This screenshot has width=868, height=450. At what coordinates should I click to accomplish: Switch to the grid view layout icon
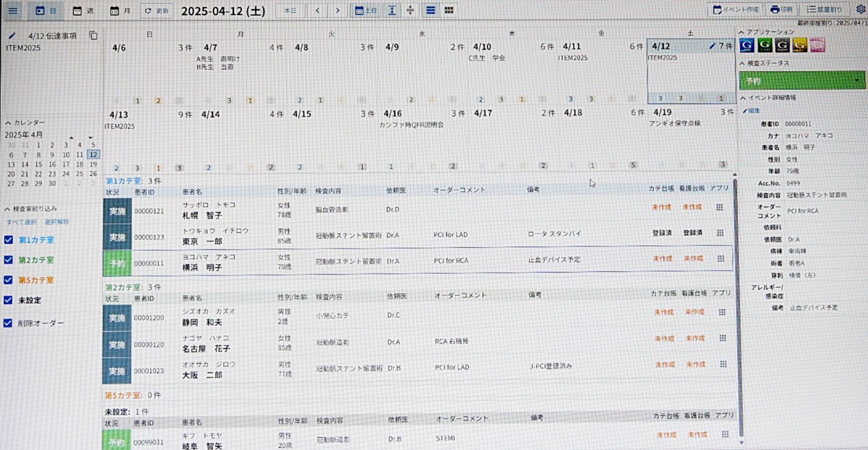[449, 10]
